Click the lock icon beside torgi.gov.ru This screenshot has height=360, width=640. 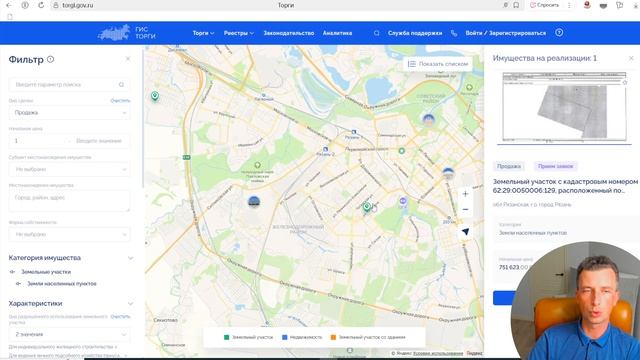tap(56, 5)
